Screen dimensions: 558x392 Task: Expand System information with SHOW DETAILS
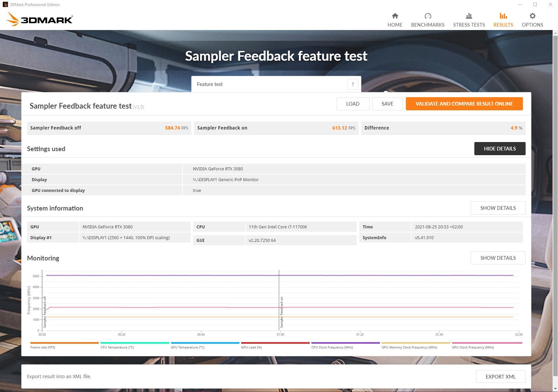[498, 208]
